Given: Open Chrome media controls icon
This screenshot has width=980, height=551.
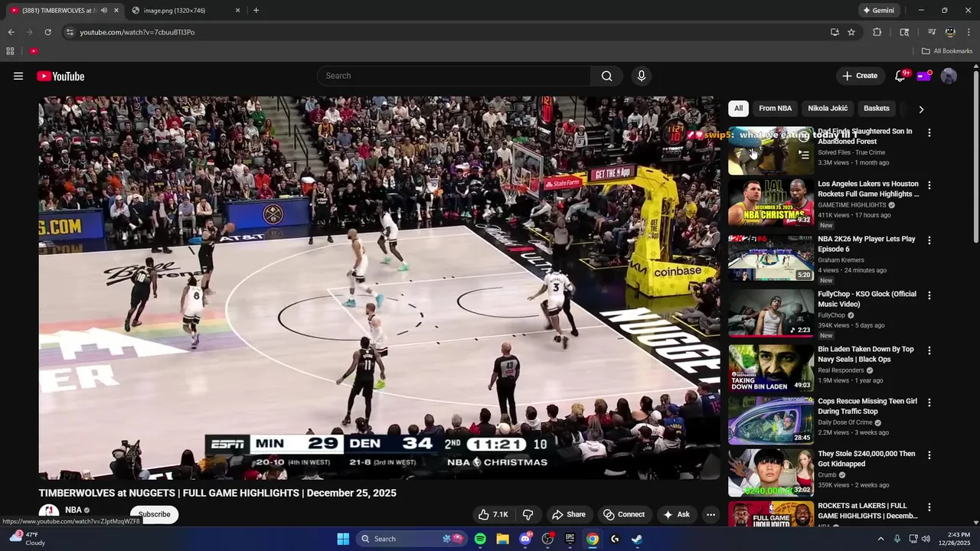Looking at the screenshot, I should 932,32.
